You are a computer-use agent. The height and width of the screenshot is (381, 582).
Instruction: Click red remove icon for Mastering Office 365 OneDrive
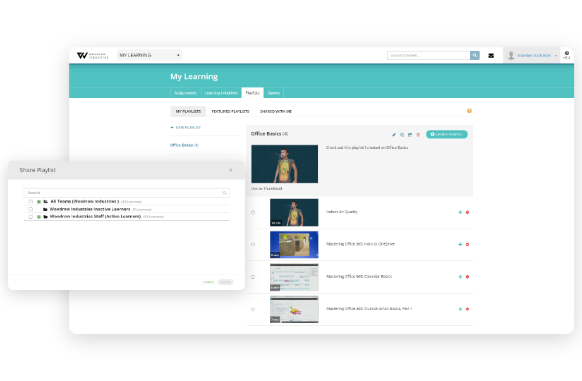coord(467,244)
